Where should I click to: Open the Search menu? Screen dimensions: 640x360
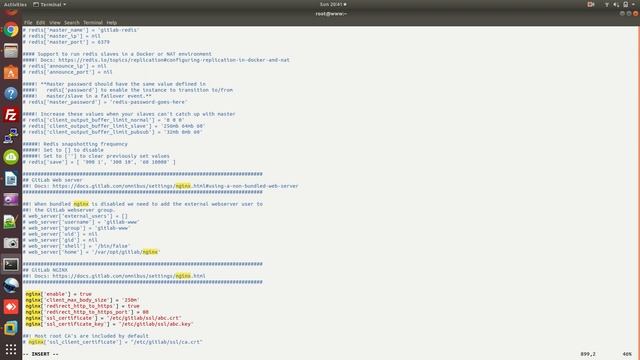tap(71, 22)
